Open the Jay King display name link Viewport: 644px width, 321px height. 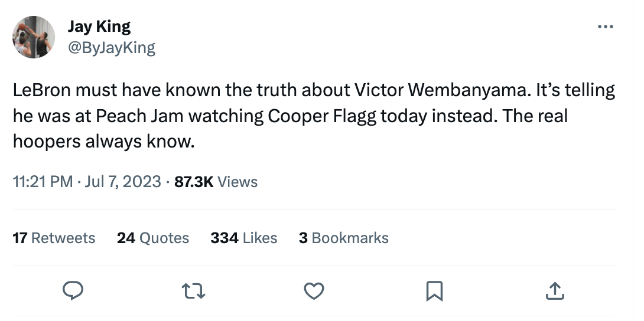[99, 27]
